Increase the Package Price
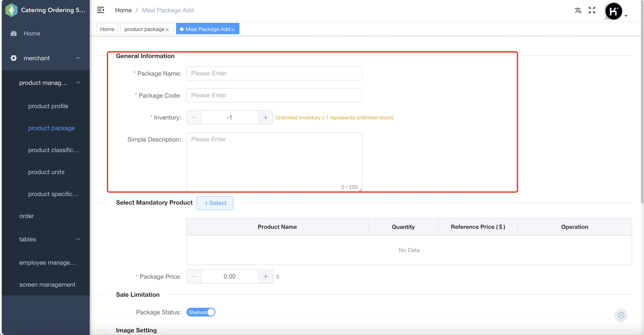644x335 pixels. click(266, 277)
